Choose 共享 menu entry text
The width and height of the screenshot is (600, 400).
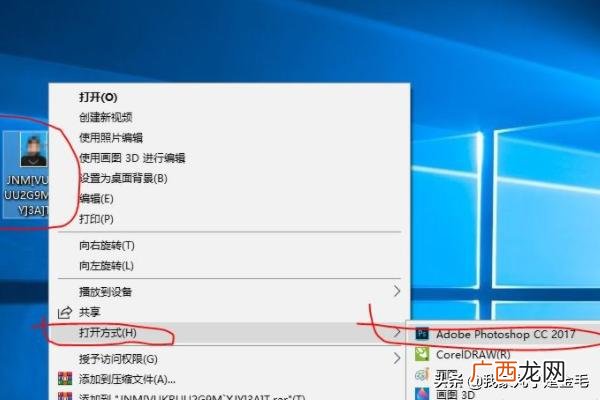tap(90, 312)
